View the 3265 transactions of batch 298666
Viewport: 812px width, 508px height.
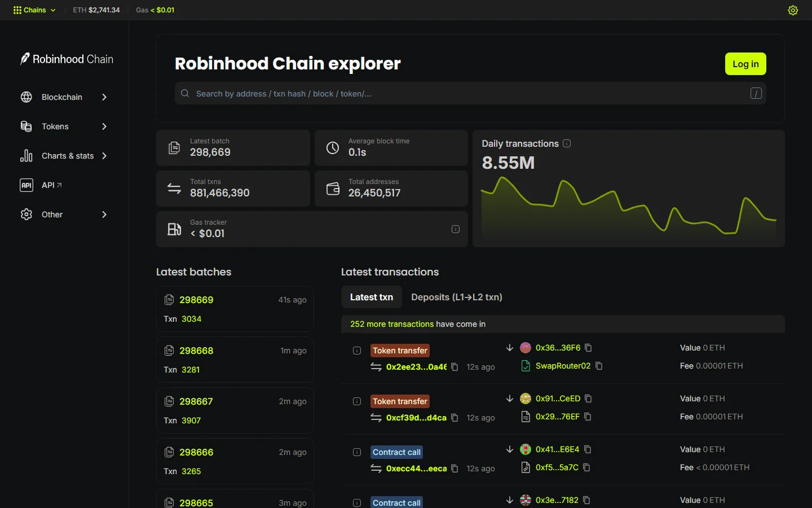point(191,471)
